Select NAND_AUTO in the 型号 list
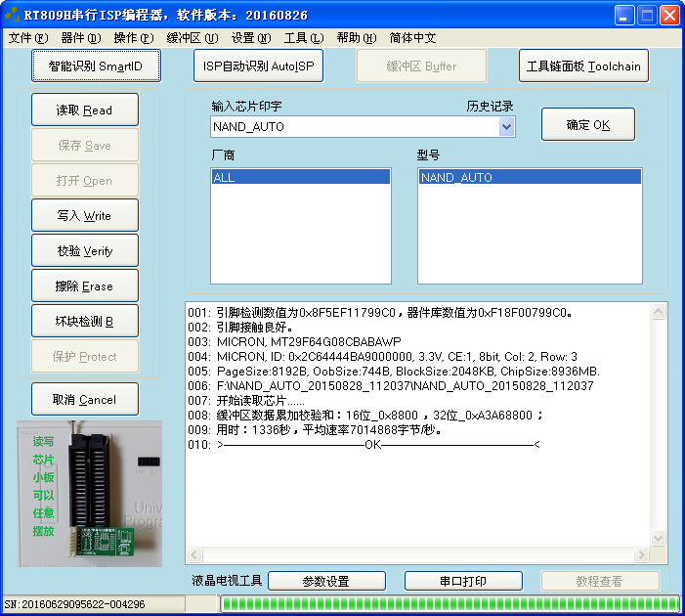Screen dimensions: 685x616 click(530, 177)
